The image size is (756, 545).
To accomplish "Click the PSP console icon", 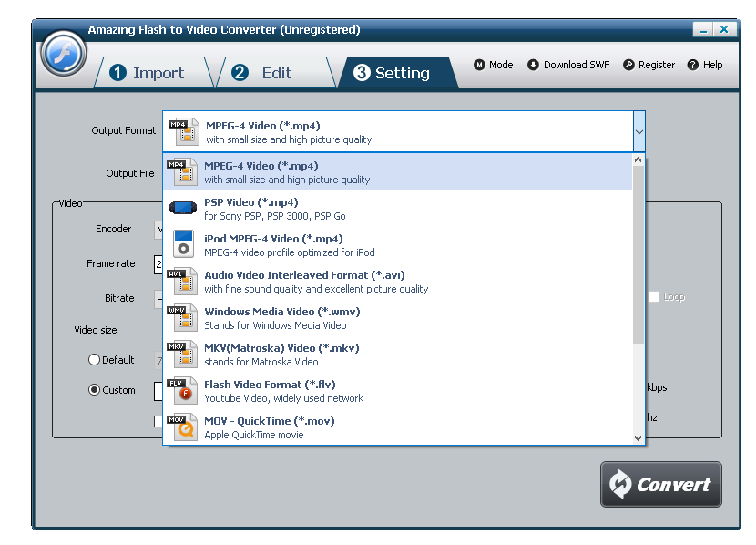I will click(x=183, y=208).
